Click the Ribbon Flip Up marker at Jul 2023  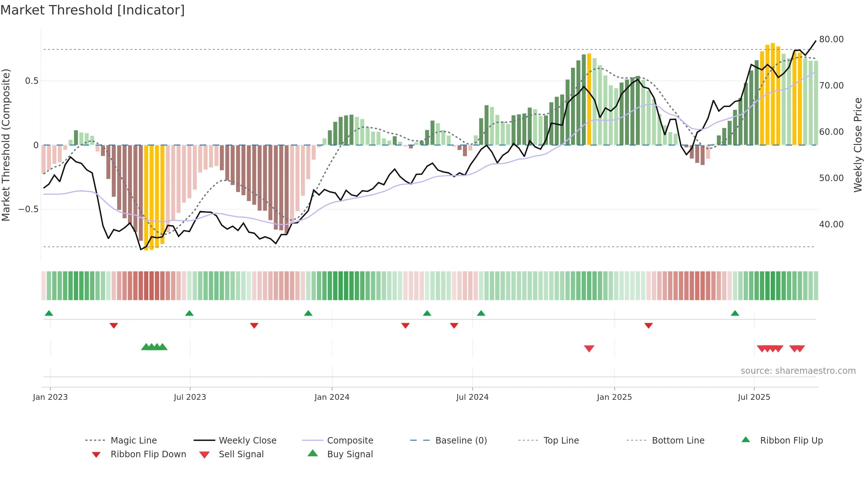coord(189,313)
